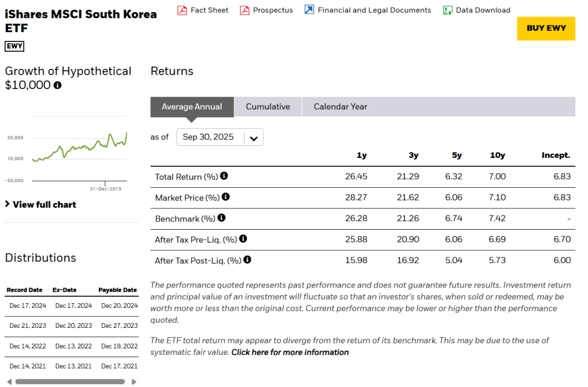
Task: Click the Payable Date column header
Action: point(117,290)
